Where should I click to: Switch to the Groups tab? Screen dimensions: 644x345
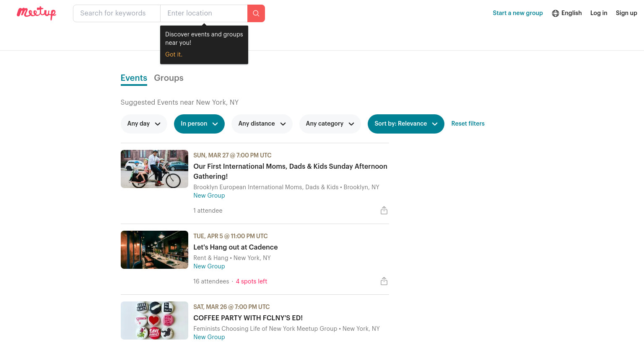[169, 78]
